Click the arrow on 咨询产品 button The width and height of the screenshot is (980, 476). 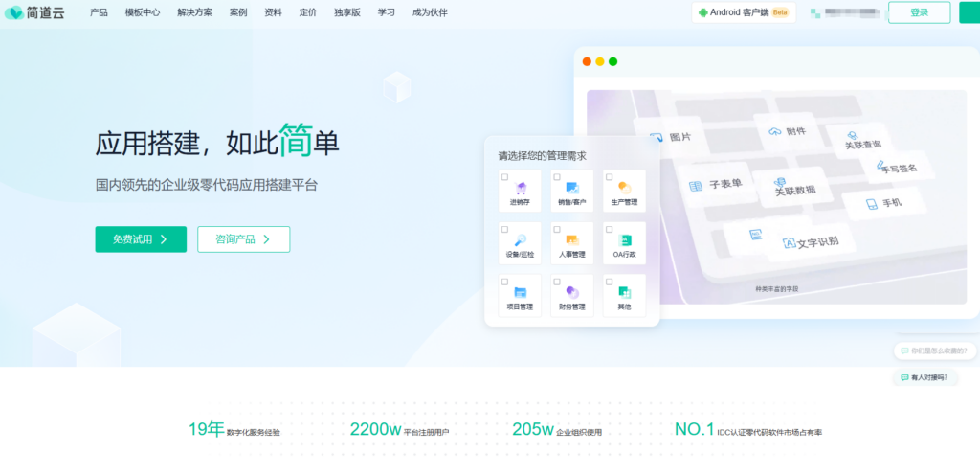coord(266,238)
